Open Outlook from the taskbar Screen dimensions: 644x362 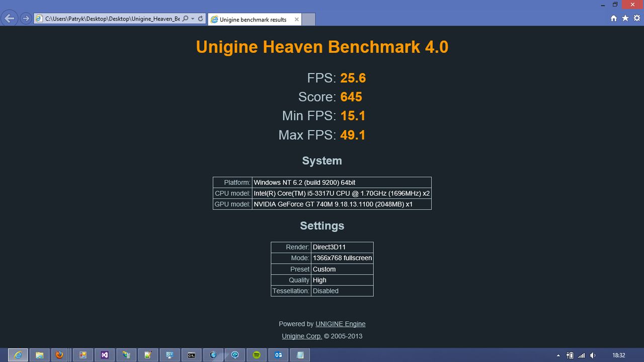click(x=278, y=355)
